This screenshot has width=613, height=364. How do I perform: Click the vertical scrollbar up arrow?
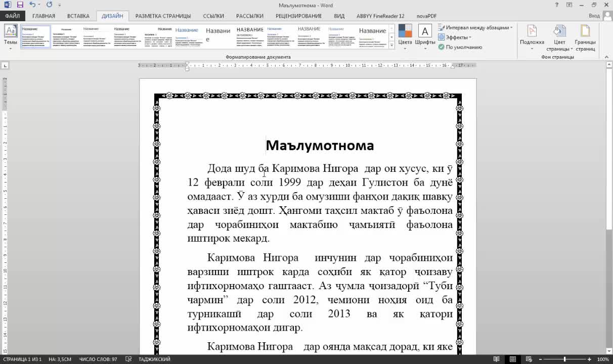[608, 66]
